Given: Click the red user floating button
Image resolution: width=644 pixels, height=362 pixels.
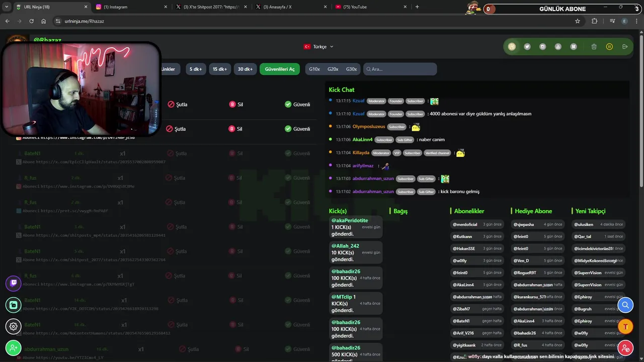Looking at the screenshot, I should coord(625,348).
